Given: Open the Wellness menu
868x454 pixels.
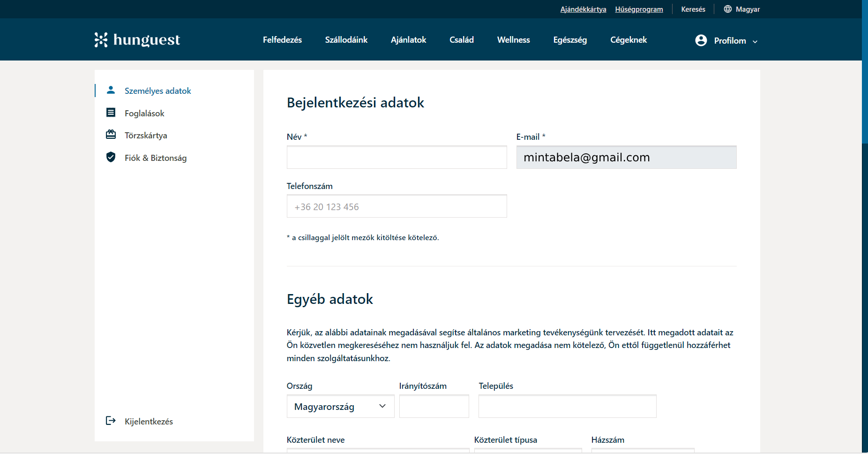Looking at the screenshot, I should point(513,40).
